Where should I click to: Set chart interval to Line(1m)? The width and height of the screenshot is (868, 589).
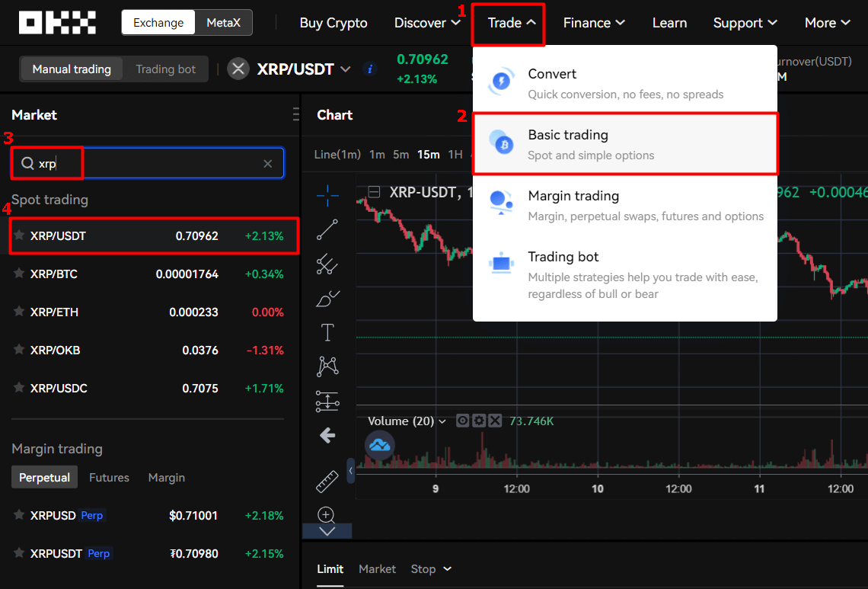(337, 155)
